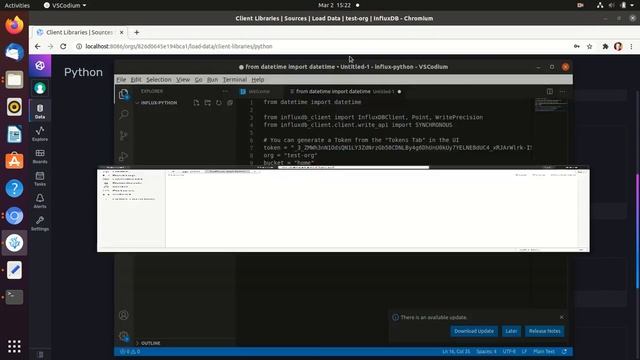640x360 pixels.
Task: Show applications grid in the dock
Action: [14, 347]
